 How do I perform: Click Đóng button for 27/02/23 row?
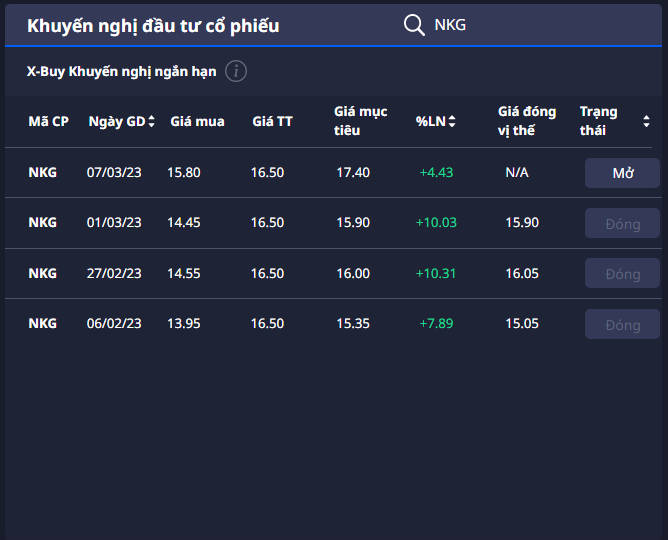click(x=622, y=274)
